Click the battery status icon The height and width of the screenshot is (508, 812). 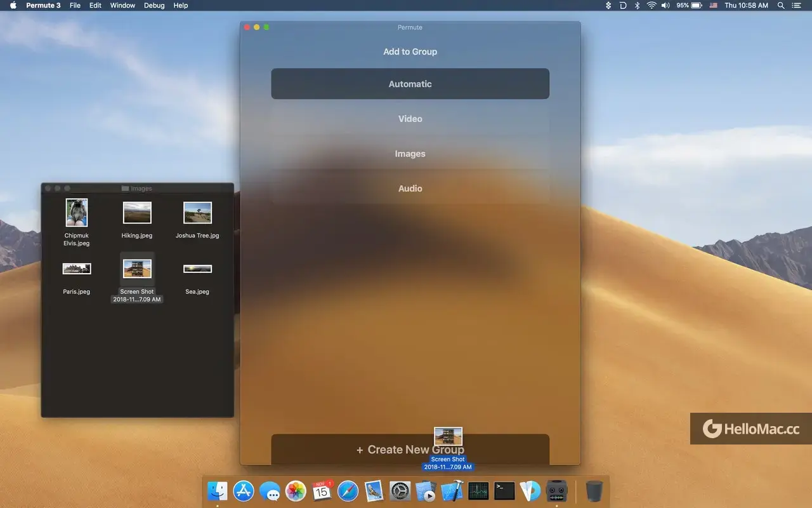pyautogui.click(x=696, y=5)
